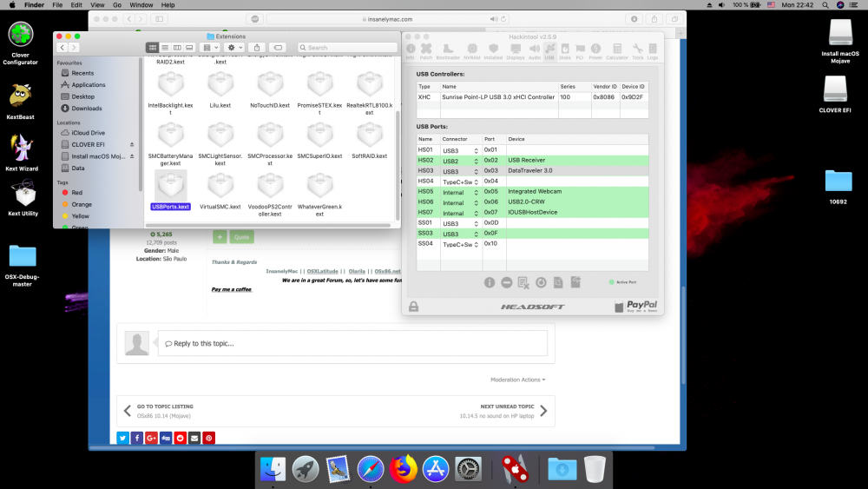Click the PayPal donate button in Hackintool
868x489 pixels.
(636, 307)
